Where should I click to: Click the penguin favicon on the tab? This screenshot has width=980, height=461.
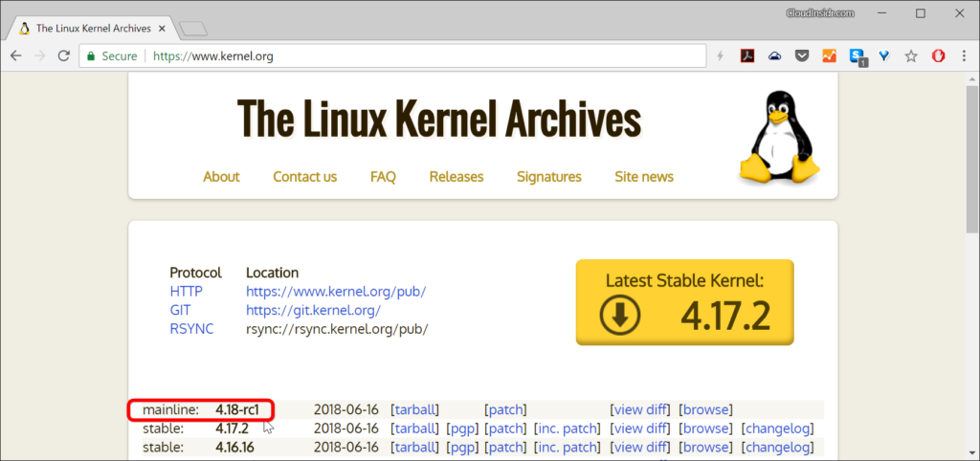[x=24, y=29]
